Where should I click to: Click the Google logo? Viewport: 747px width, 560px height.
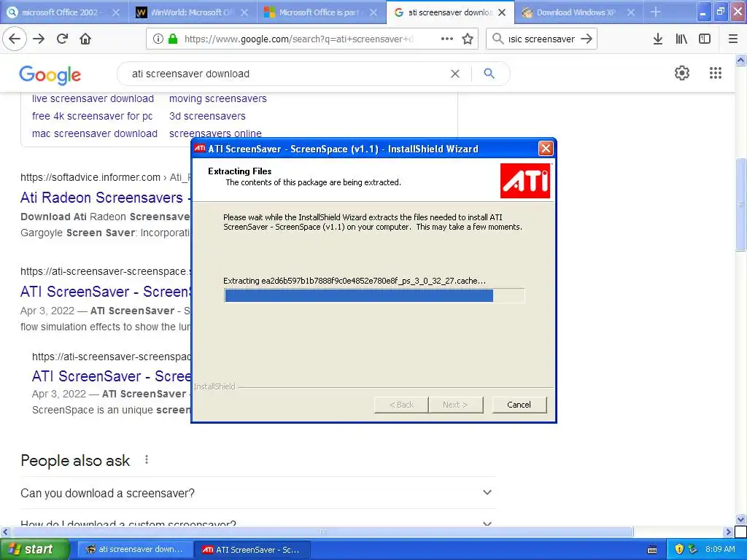click(x=50, y=75)
